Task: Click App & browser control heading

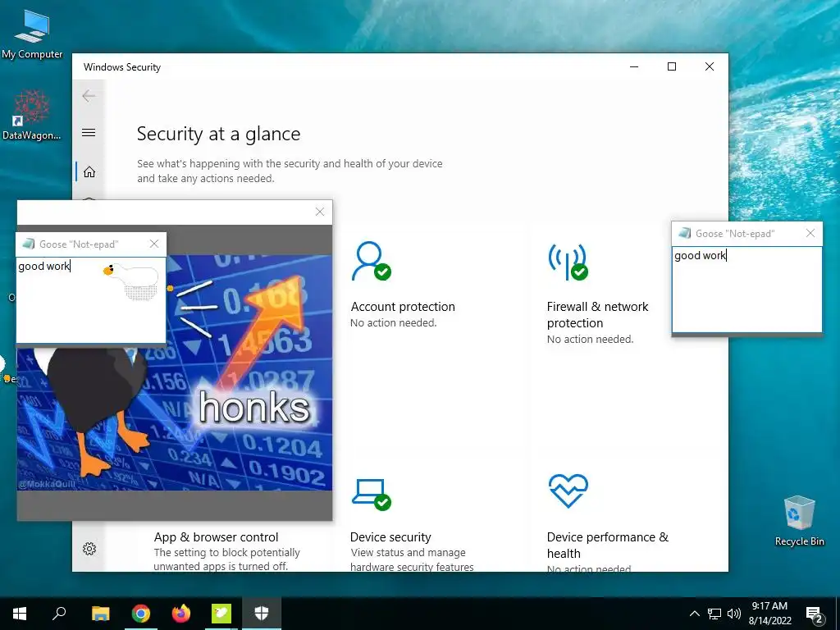Action: (x=216, y=536)
